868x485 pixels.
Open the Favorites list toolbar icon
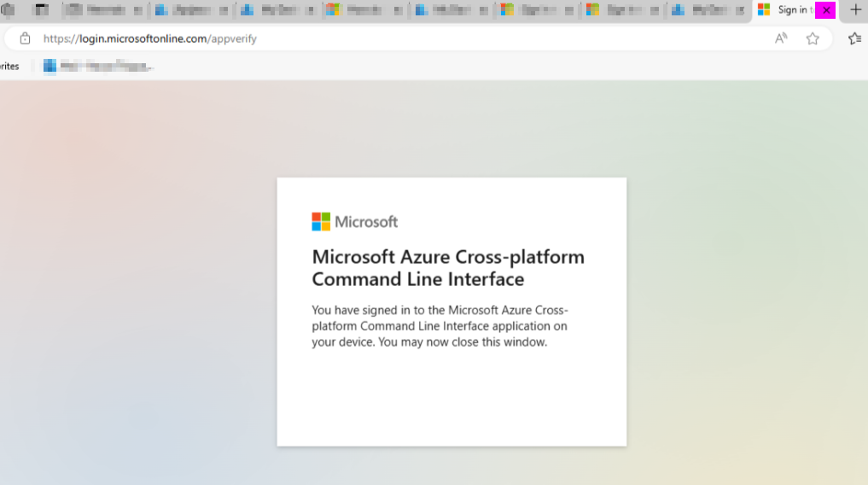(x=854, y=38)
